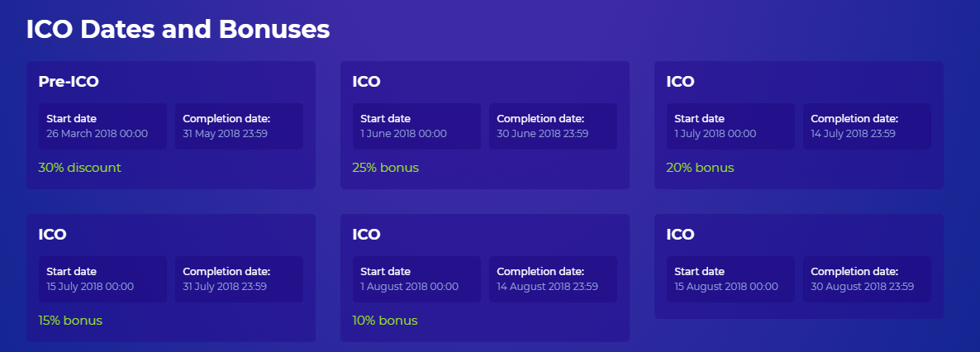Screen dimensions: 980x352
Task: Click the 20% bonus label
Action: [x=700, y=168]
